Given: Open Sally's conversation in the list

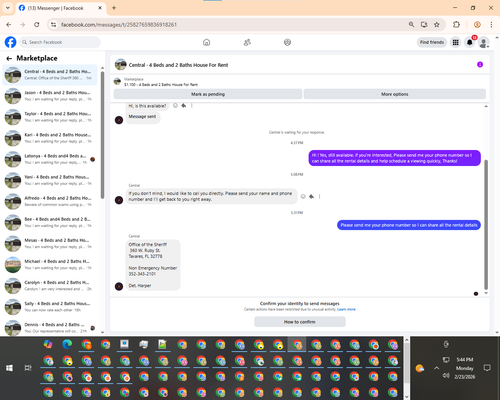Looking at the screenshot, I should coord(50,307).
